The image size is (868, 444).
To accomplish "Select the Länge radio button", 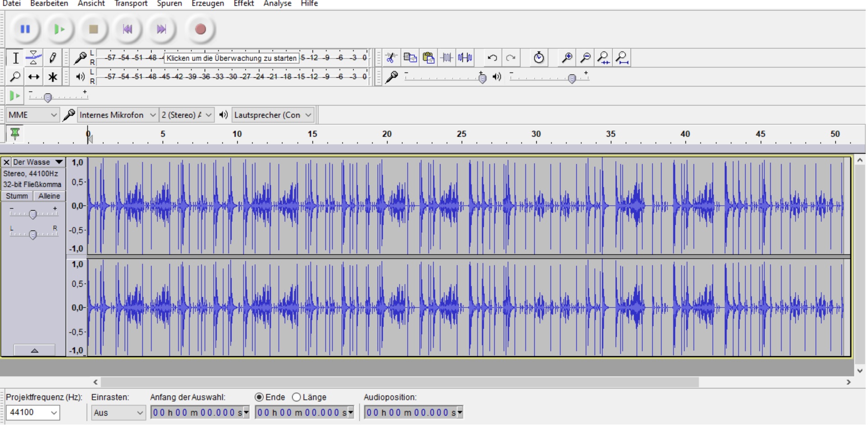I will 297,397.
